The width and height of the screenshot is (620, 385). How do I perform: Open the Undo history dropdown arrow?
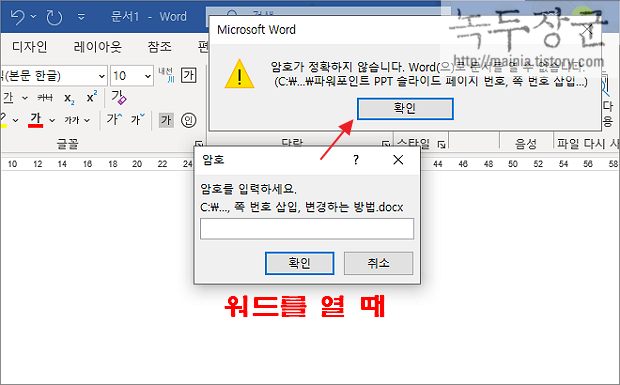coord(34,17)
